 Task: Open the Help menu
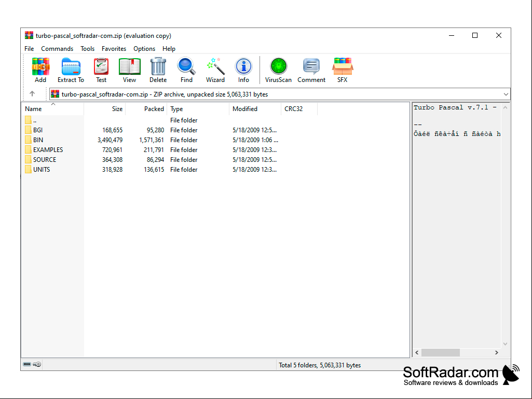tap(169, 49)
